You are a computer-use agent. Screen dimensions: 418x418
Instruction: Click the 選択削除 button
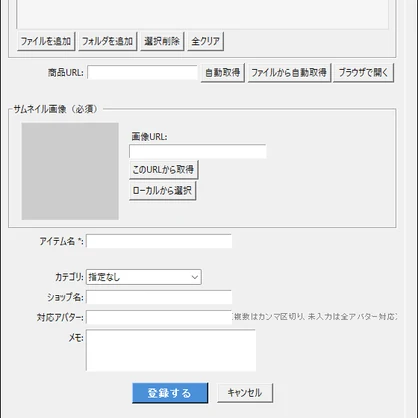[162, 41]
